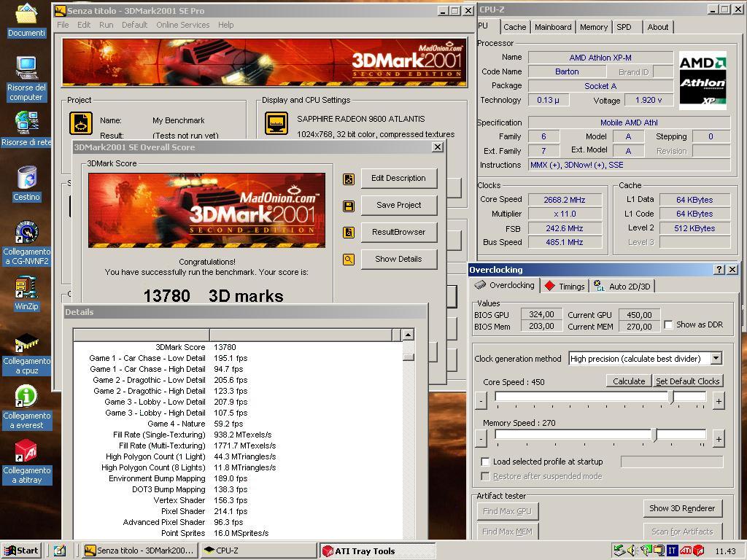Open the Edit menu in 3DMark2001
This screenshot has height=560, width=747.
pos(84,25)
